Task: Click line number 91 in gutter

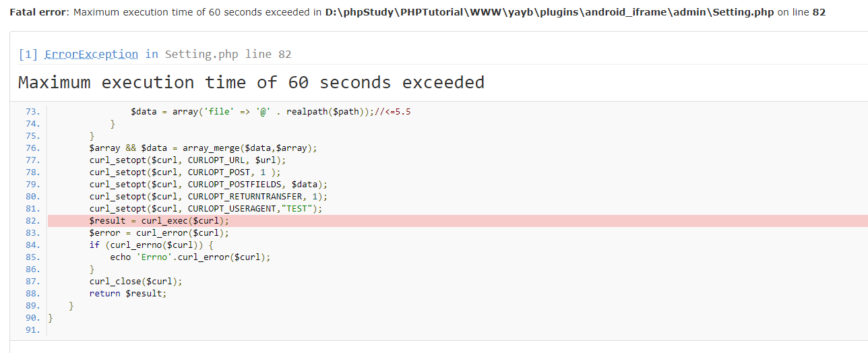Action: click(x=32, y=329)
